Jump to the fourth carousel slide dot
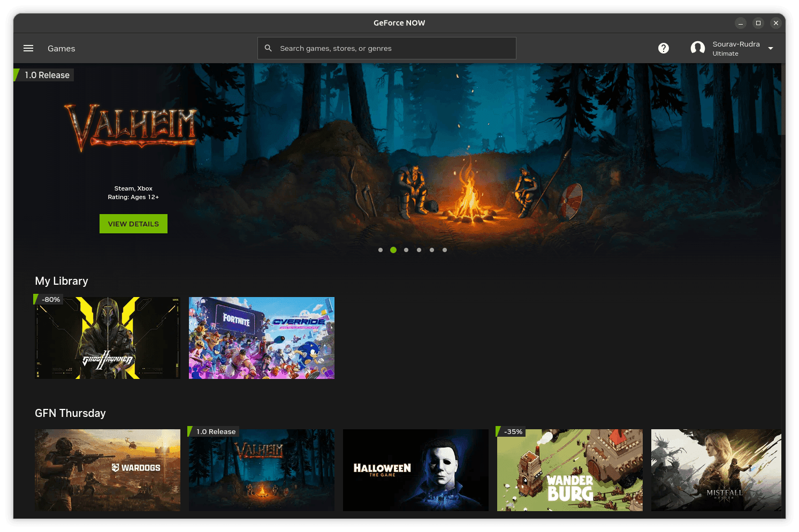Viewport: 799px width, 532px height. [419, 250]
